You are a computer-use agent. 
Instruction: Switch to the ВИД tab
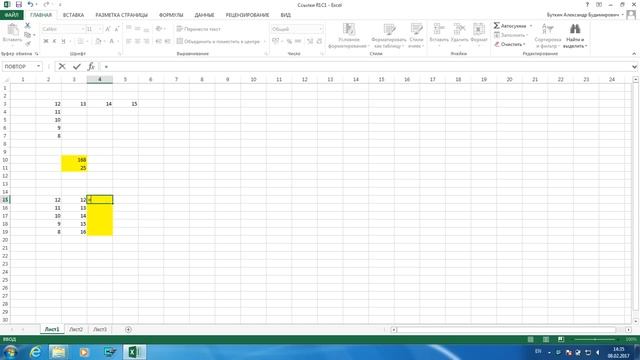pyautogui.click(x=286, y=15)
